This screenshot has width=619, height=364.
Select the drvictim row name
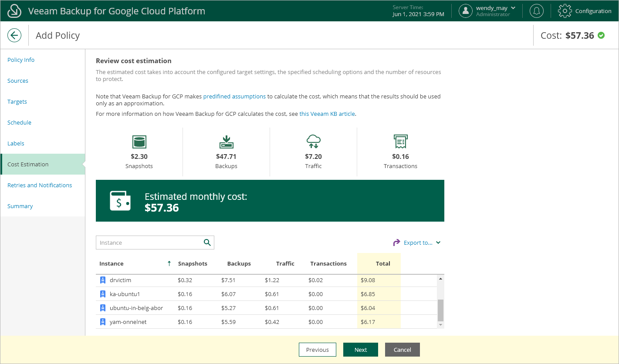tap(120, 280)
